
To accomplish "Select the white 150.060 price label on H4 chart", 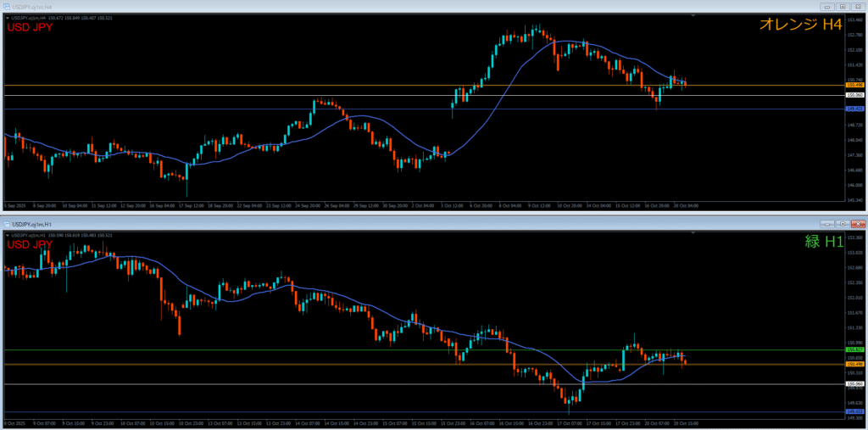I will [x=854, y=96].
